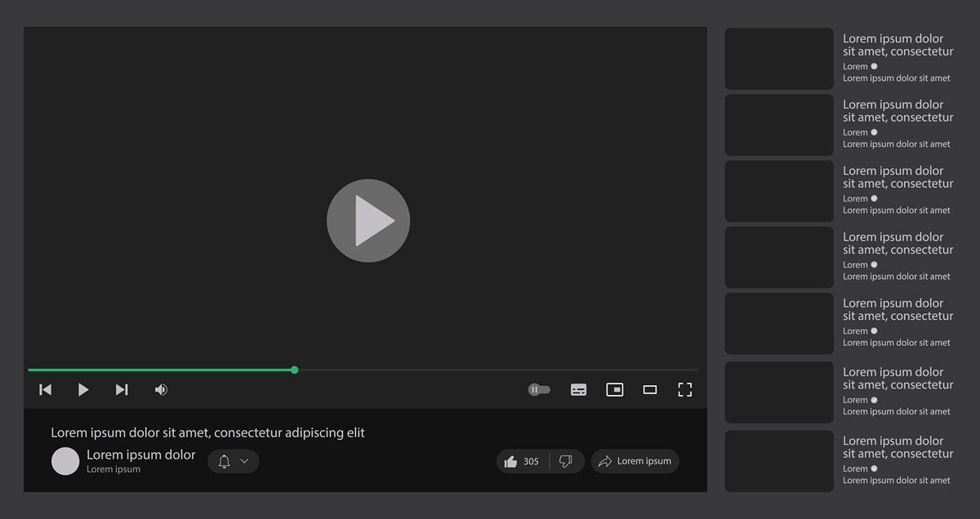
Task: Open the Lorem ipsum dolor channel name
Action: (x=140, y=455)
